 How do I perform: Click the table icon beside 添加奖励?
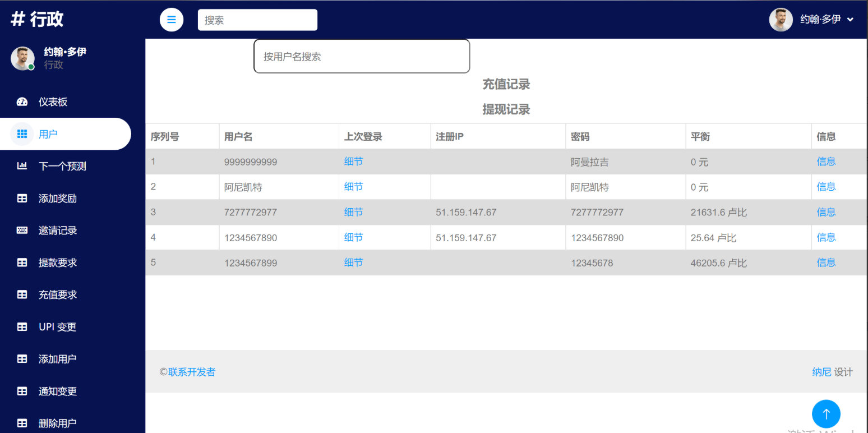(x=22, y=198)
